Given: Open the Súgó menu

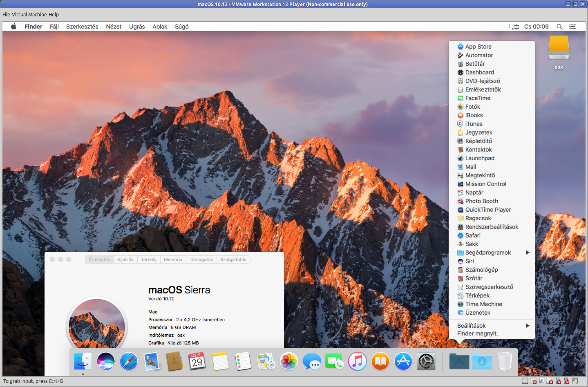Looking at the screenshot, I should click(182, 27).
